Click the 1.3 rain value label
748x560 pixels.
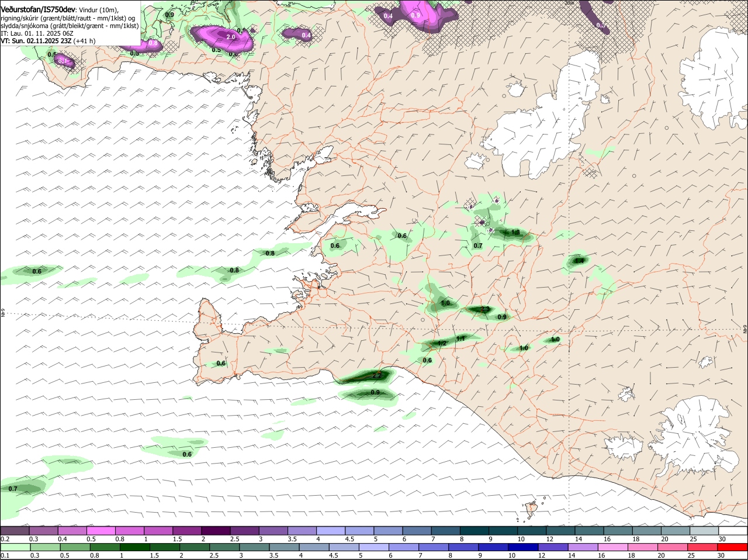tap(515, 233)
